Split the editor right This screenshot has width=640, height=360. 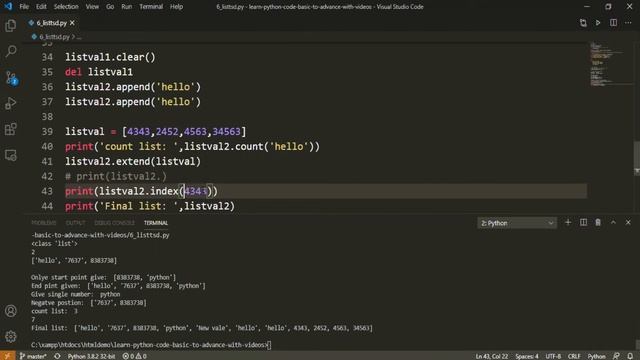pos(613,23)
